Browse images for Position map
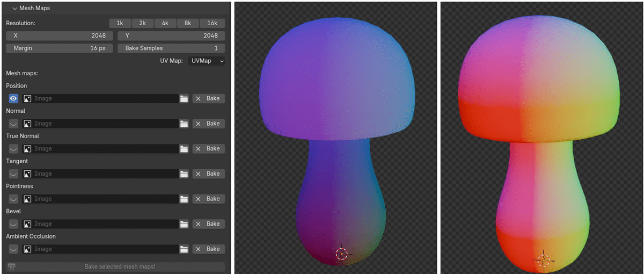This screenshot has width=644, height=274. click(27, 99)
